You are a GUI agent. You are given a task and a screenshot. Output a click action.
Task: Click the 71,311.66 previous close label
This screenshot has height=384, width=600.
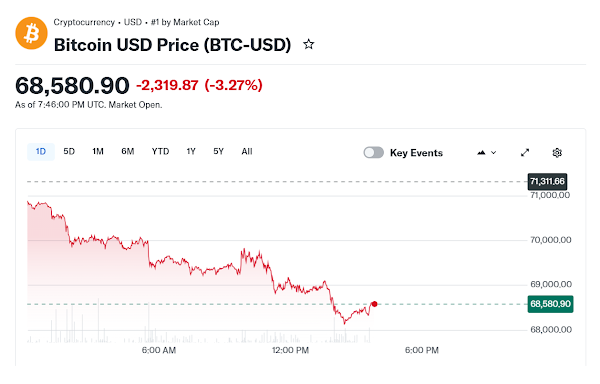coord(547,181)
